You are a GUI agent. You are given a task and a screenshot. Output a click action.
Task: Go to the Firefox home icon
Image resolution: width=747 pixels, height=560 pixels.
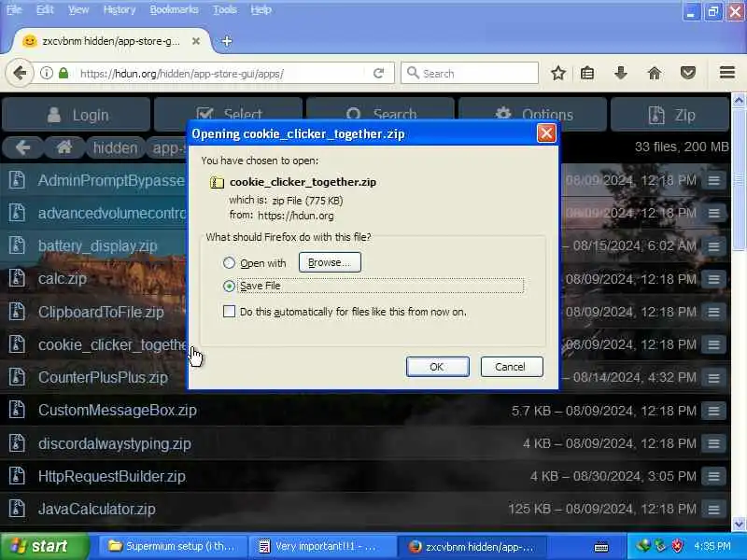pos(655,74)
